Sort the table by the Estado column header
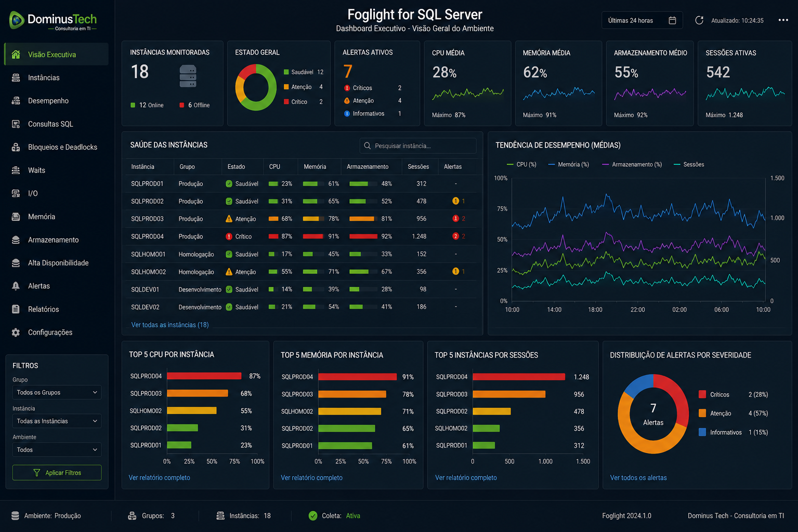 tap(236, 167)
